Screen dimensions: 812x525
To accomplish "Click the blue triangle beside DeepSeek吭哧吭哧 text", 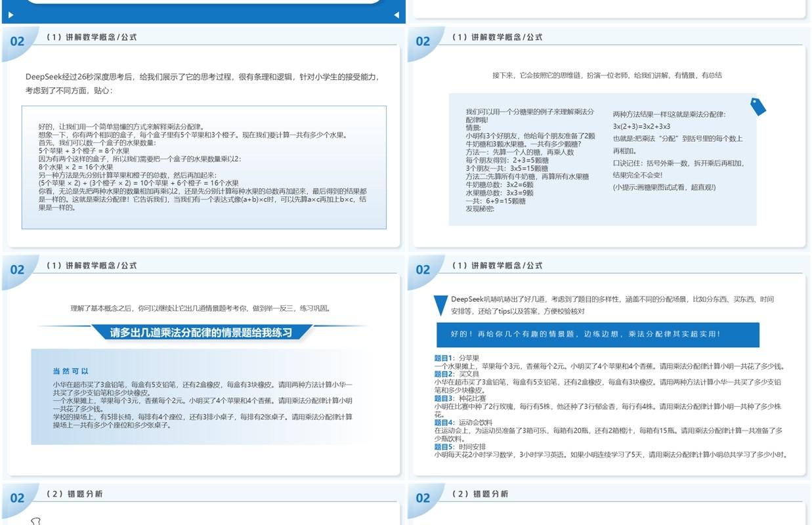I will pyautogui.click(x=441, y=306).
